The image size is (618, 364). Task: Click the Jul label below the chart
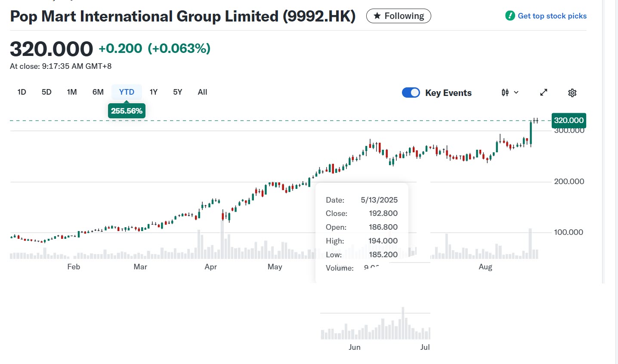click(x=425, y=347)
